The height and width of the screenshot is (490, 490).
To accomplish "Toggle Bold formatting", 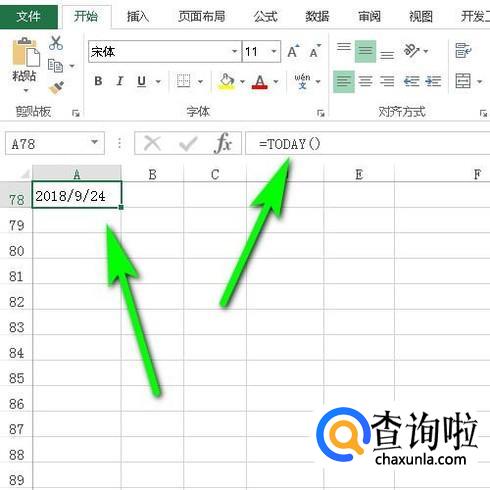I will coord(98,81).
